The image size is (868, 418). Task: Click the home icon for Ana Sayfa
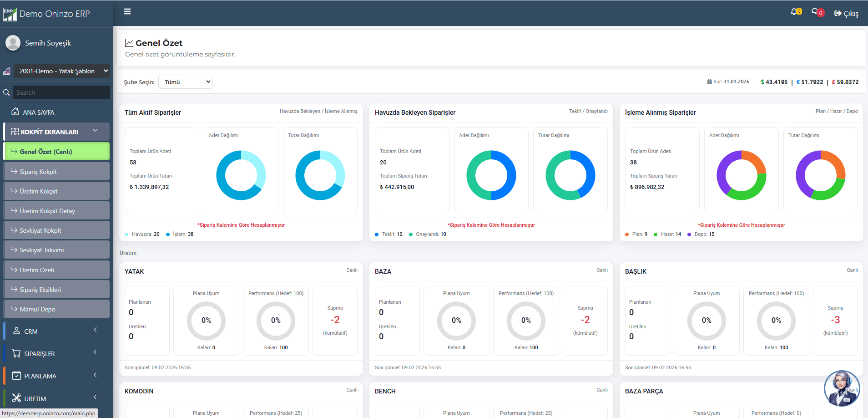click(15, 112)
